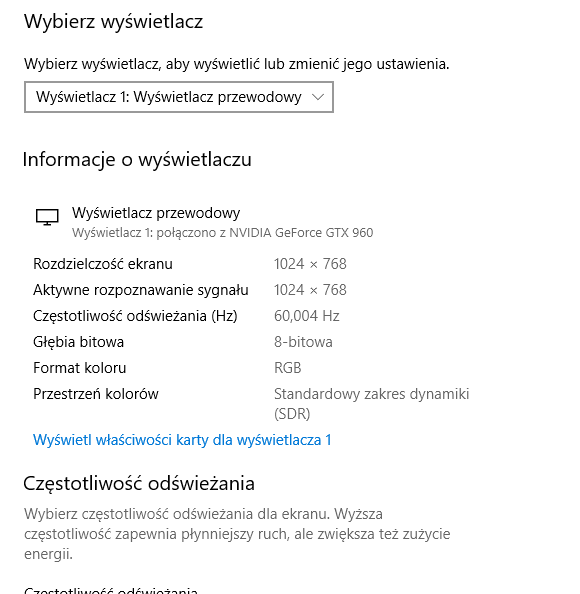Click the 8-bitowa bit depth value
Image resolution: width=580 pixels, height=594 pixels.
303,342
